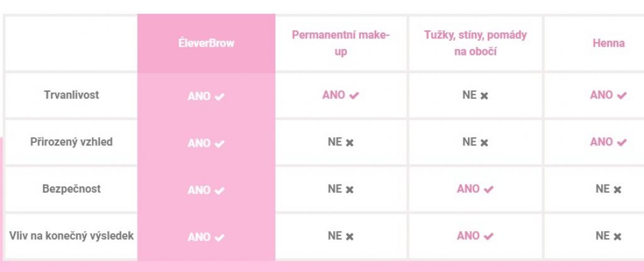Click the Henna Trvanlivost checkmark icon
Viewport: 644px width, 272px height.
click(x=622, y=96)
